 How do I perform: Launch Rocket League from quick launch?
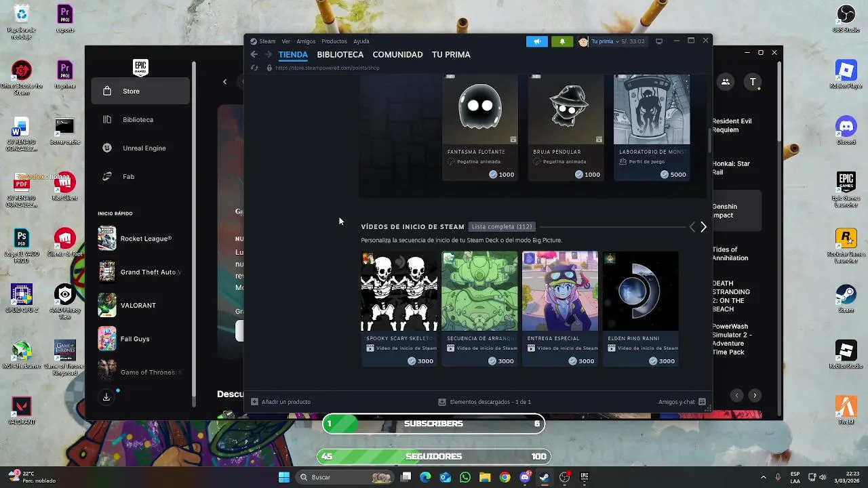coord(140,239)
